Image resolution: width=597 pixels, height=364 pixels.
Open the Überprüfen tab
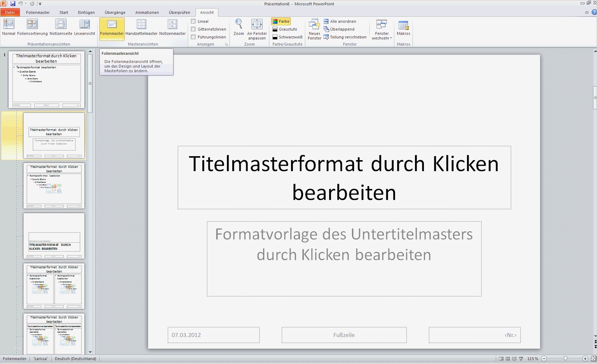click(x=180, y=12)
